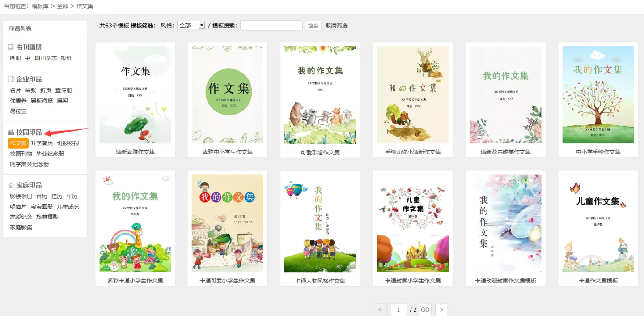Open the 展架 category
644x316 pixels.
tap(63, 101)
